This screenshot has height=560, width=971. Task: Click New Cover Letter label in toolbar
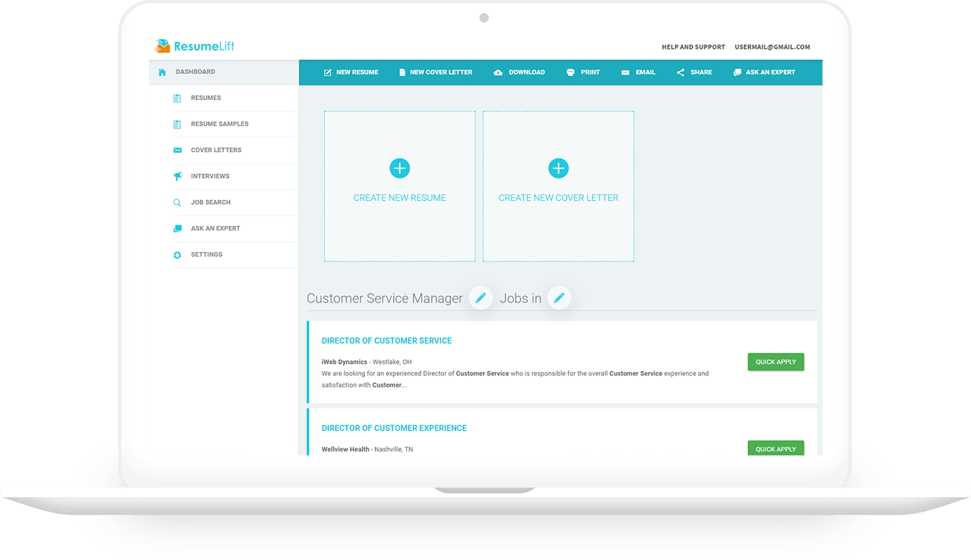pyautogui.click(x=441, y=73)
